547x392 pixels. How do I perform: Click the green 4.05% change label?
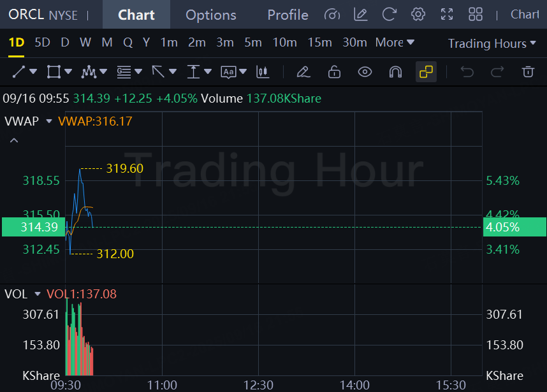514,227
